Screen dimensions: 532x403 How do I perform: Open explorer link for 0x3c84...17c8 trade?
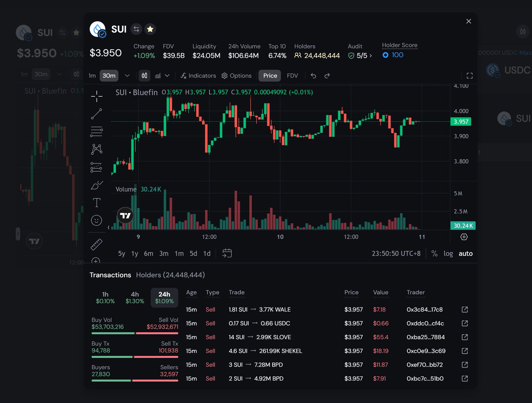point(465,309)
